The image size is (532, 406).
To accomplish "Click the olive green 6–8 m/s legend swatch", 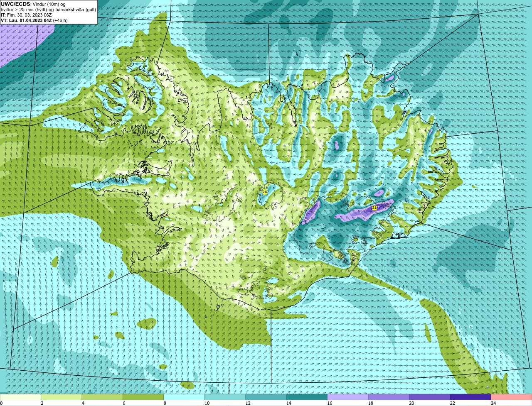I will [x=144, y=397].
